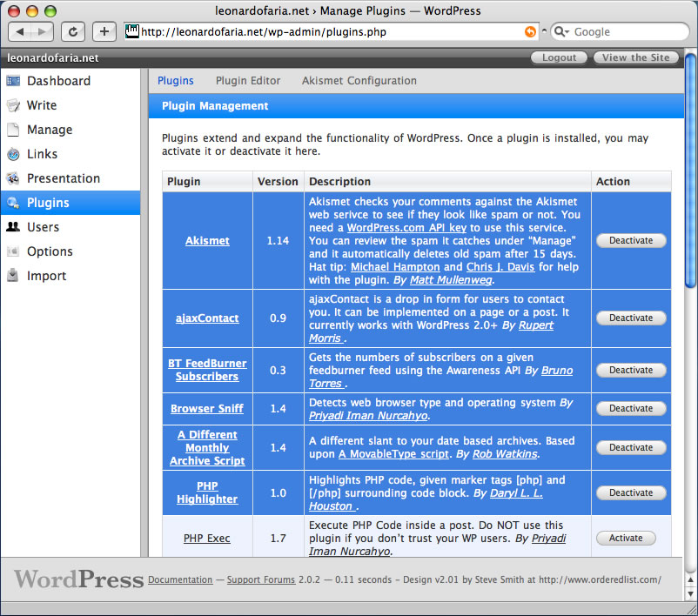Screen dimensions: 698x616
Task: Click the site favicon in the address bar
Action: click(x=131, y=31)
